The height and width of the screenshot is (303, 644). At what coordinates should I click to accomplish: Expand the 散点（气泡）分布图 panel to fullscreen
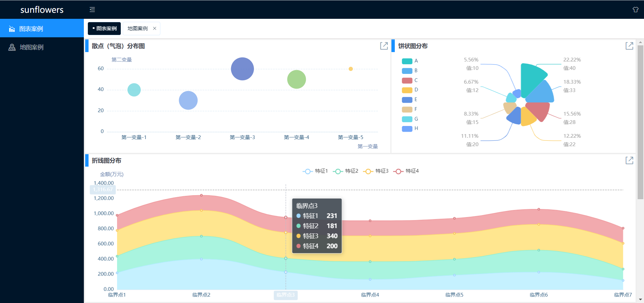384,46
